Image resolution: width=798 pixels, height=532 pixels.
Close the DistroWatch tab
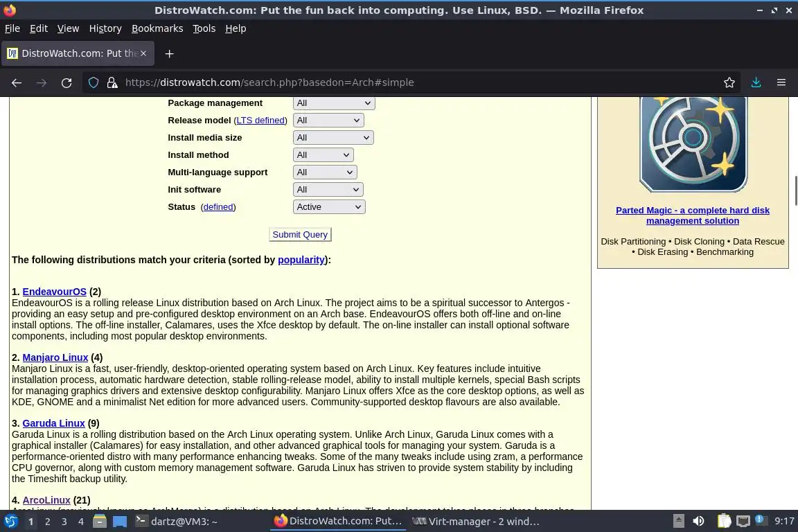(x=143, y=53)
